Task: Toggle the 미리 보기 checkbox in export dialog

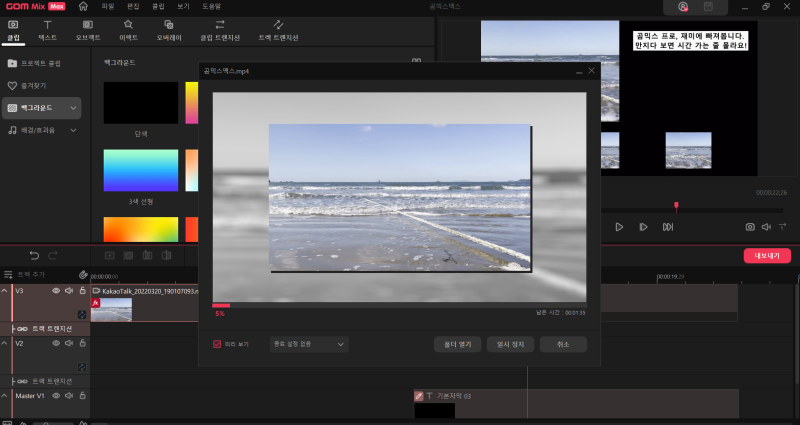Action: (217, 344)
